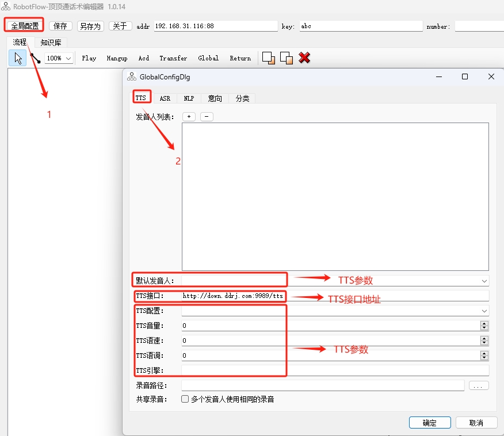
Task: Click the red X delete icon
Action: (304, 58)
